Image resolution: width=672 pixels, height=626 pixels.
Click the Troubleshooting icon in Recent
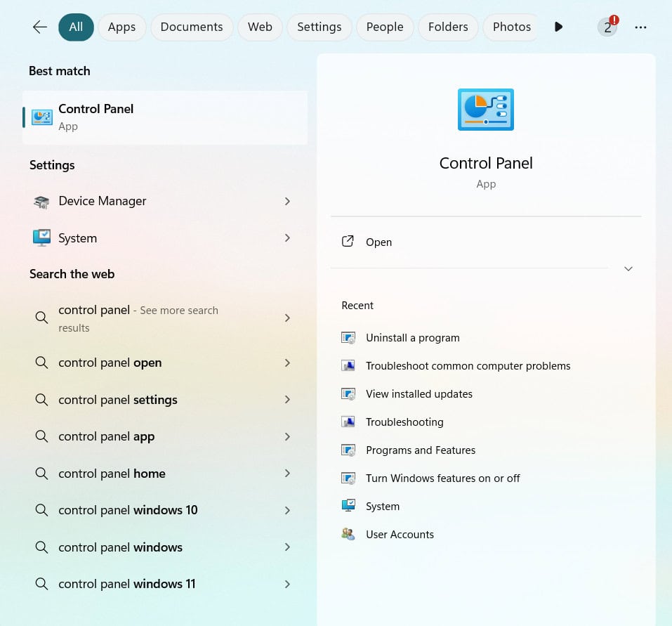pos(348,422)
